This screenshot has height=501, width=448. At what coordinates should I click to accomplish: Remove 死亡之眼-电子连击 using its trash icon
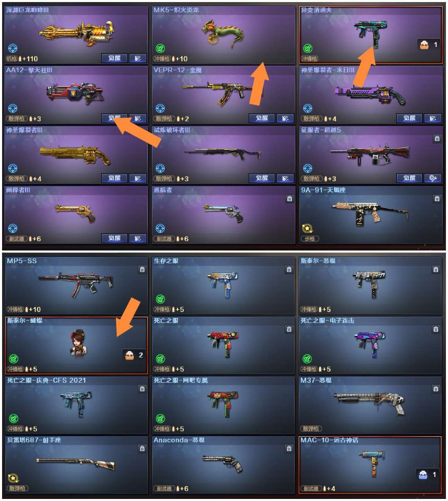click(436, 329)
